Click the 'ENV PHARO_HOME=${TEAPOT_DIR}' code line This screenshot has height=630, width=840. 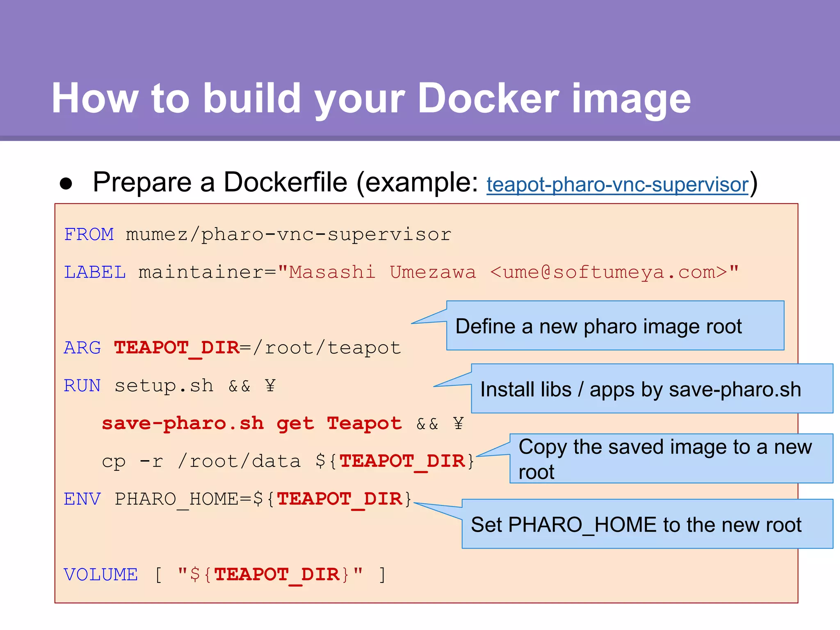(x=238, y=499)
